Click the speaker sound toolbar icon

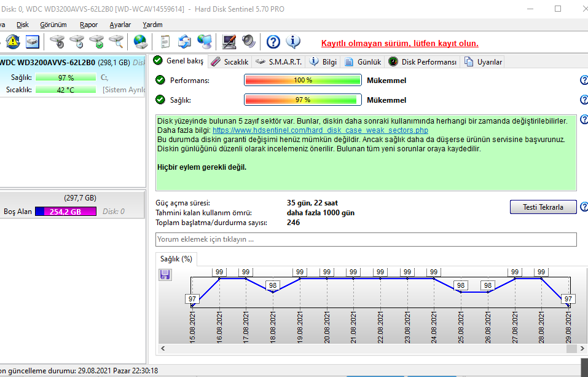(x=248, y=41)
